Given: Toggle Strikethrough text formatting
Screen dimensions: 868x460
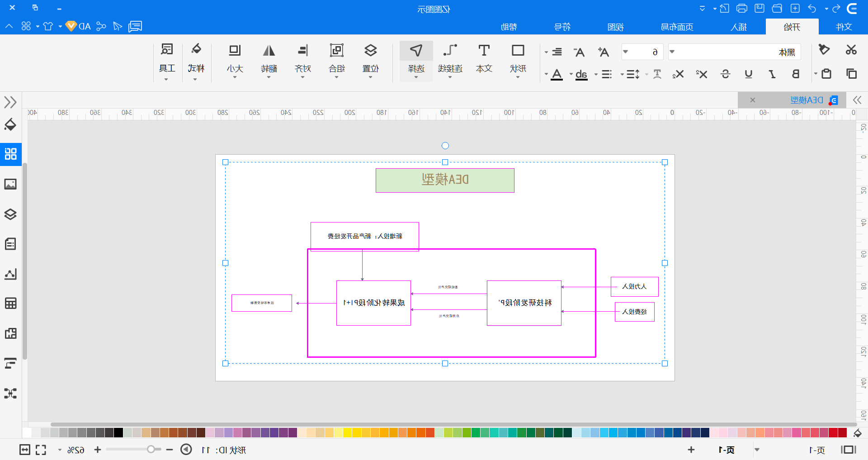Looking at the screenshot, I should [x=726, y=74].
